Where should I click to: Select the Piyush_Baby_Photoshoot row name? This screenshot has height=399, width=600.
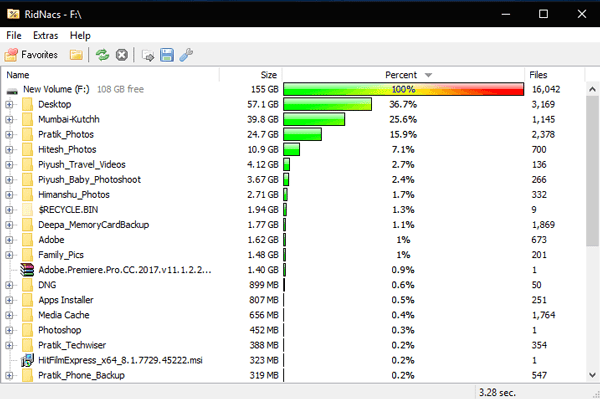click(x=89, y=179)
